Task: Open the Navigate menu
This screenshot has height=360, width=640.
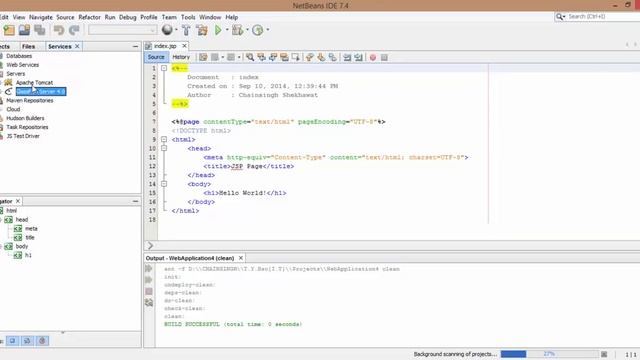Action: pyautogui.click(x=41, y=17)
